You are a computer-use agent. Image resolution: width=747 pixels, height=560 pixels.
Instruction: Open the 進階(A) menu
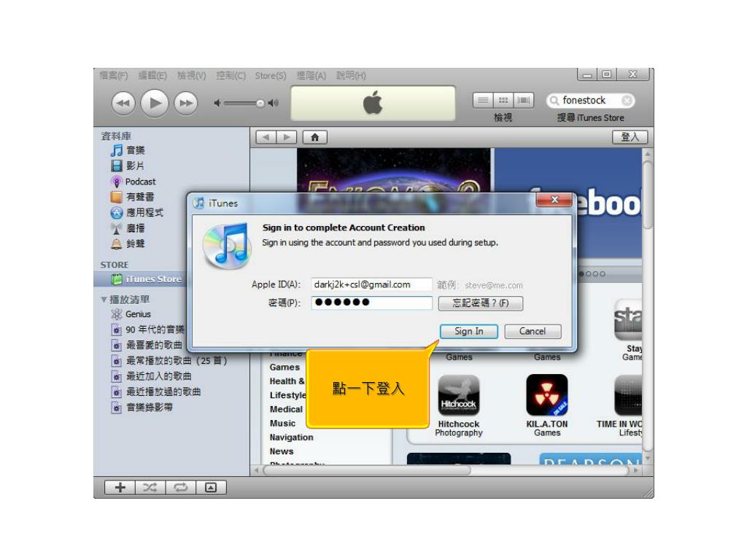coord(311,76)
